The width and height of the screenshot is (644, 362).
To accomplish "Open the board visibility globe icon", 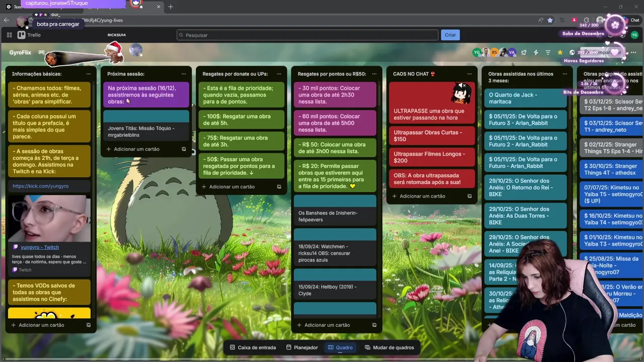I will pyautogui.click(x=572, y=52).
